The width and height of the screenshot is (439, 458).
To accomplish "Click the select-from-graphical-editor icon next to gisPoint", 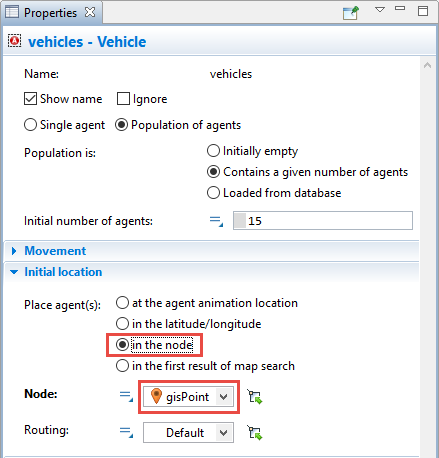I will point(255,397).
